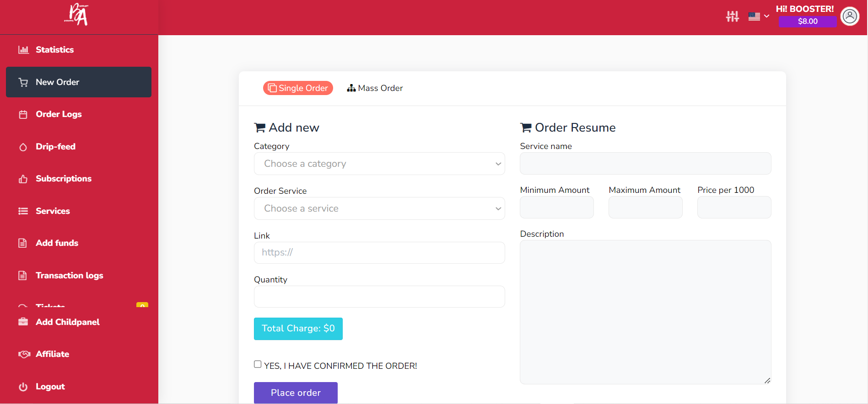Click the $8.00 balance badge
The image size is (868, 404).
807,21
